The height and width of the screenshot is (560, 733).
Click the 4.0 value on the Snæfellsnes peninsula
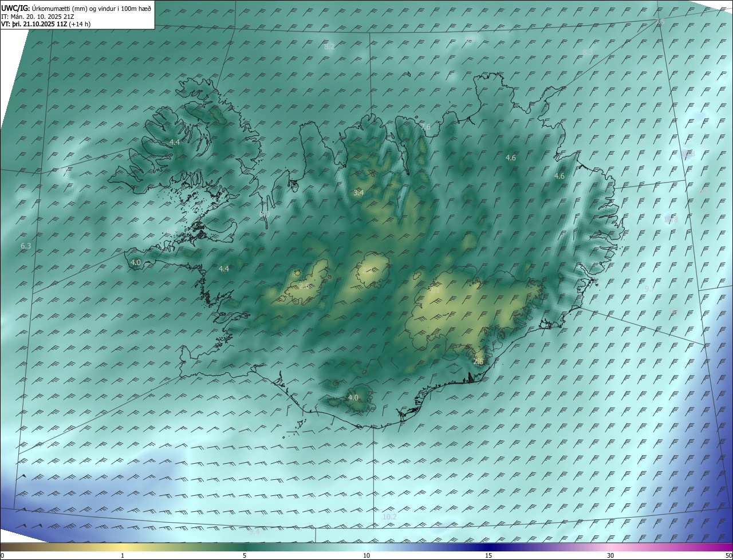pos(136,263)
